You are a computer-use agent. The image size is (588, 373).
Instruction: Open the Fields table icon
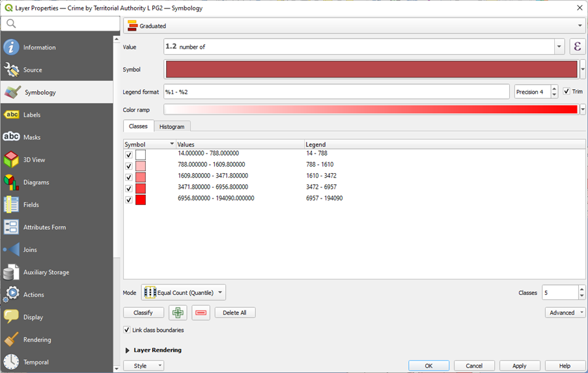11,204
